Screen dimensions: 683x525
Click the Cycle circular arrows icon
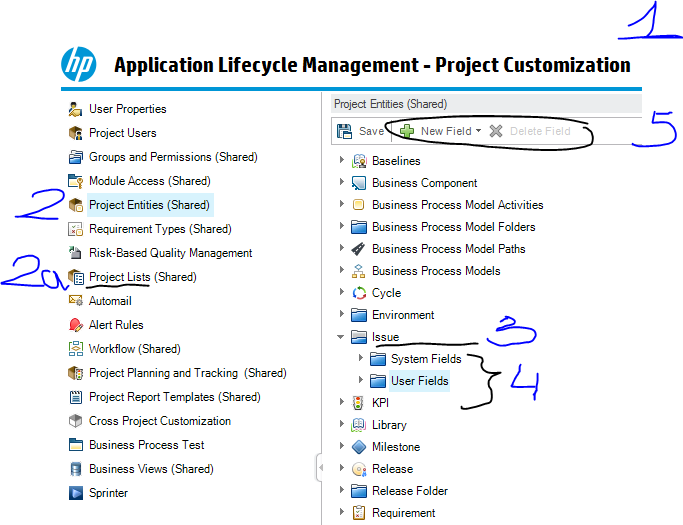(359, 293)
